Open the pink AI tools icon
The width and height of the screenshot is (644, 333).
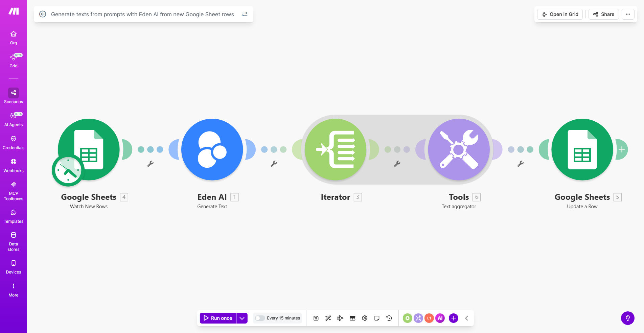pos(440,318)
